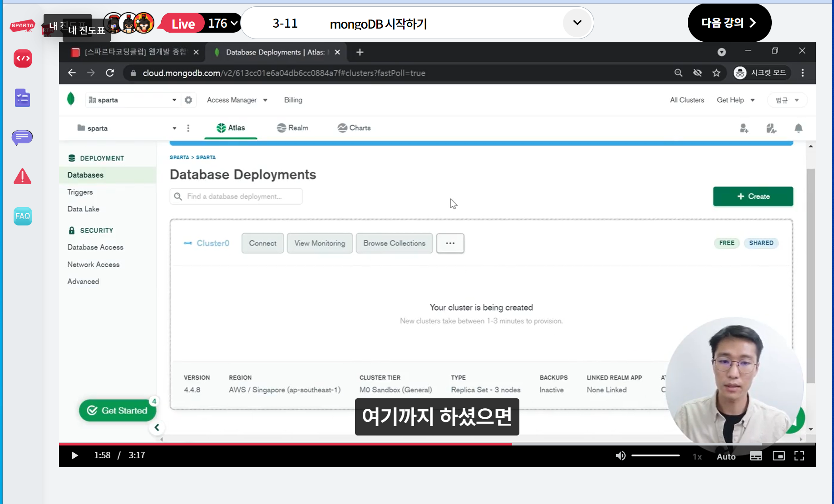
Task: Open Chrome three-dot menu
Action: click(803, 73)
